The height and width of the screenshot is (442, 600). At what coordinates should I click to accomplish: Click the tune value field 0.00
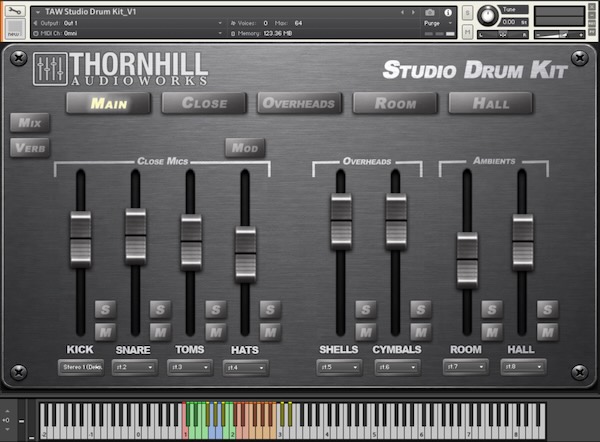pos(514,22)
